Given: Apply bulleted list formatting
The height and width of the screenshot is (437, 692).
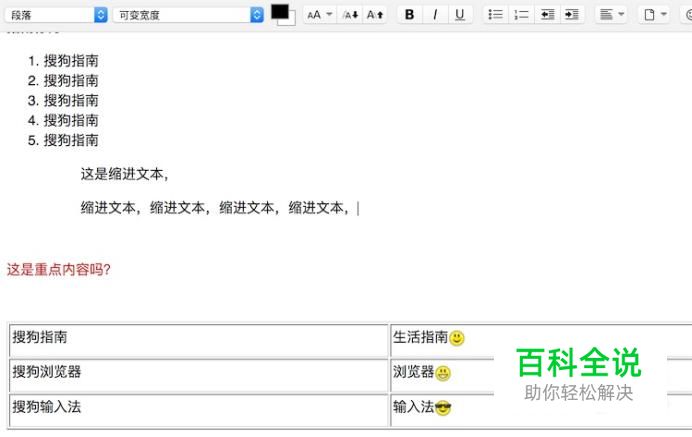Looking at the screenshot, I should click(496, 15).
